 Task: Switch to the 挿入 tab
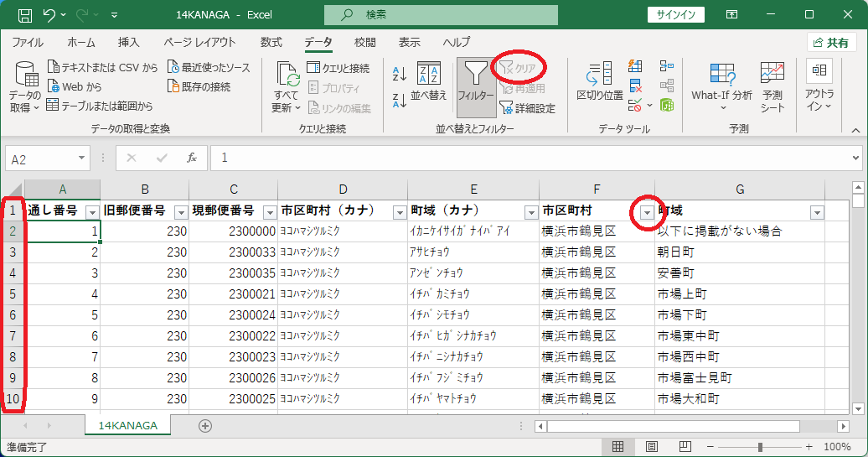(128, 42)
